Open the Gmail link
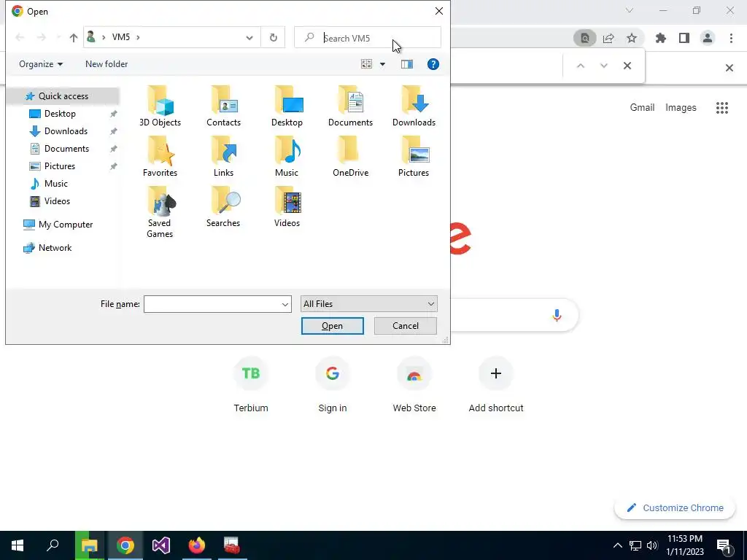 642,108
